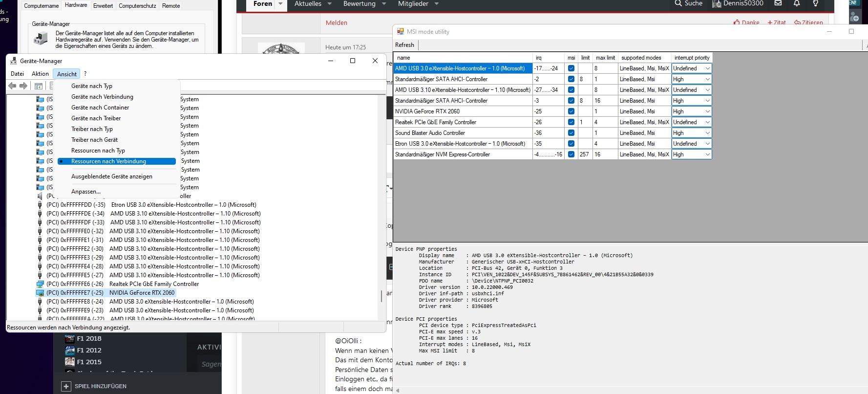Open interrupt priority dropdown for AMD USB 3.0 row

tap(691, 68)
